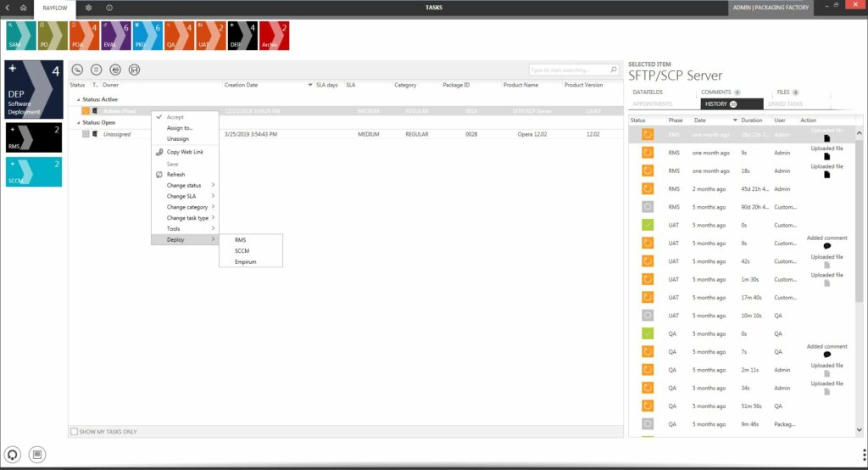Click the green status check in QA 0s row

[x=647, y=333]
